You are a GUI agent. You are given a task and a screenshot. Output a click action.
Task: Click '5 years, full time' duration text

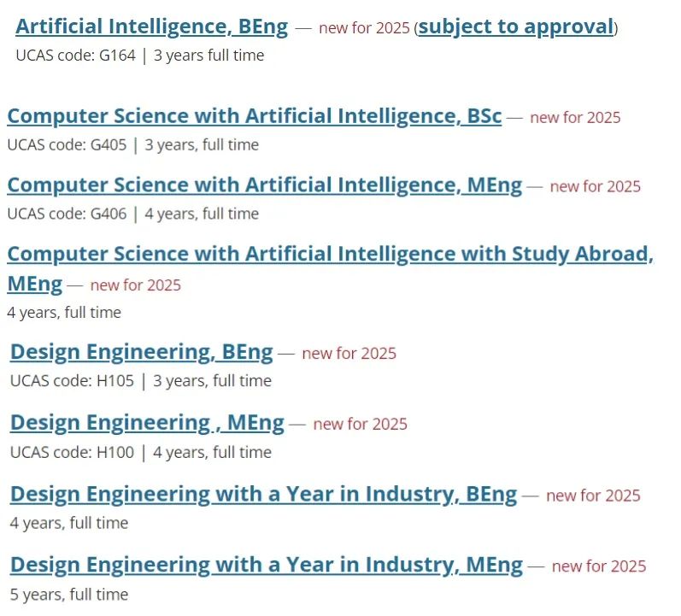(69, 595)
